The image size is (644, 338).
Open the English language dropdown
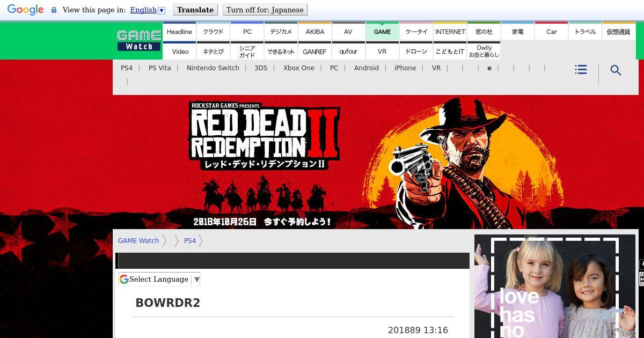[148, 10]
